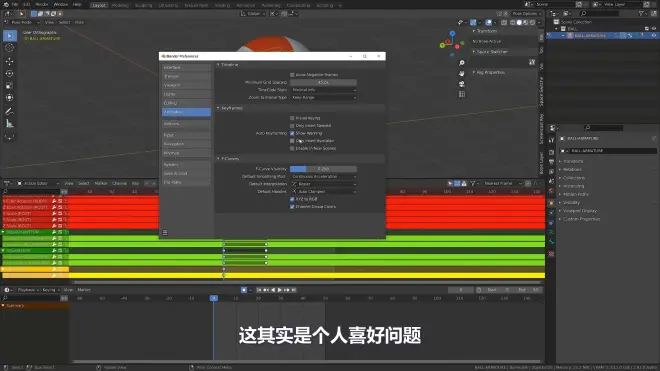660x371 pixels.
Task: Adjust the F-Curve Visibility slider
Action: [323, 169]
